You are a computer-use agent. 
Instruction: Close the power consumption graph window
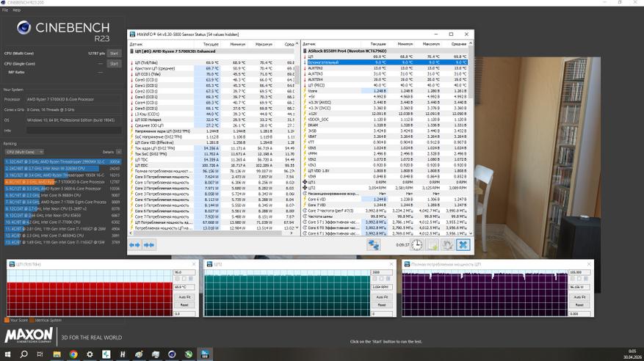[589, 264]
